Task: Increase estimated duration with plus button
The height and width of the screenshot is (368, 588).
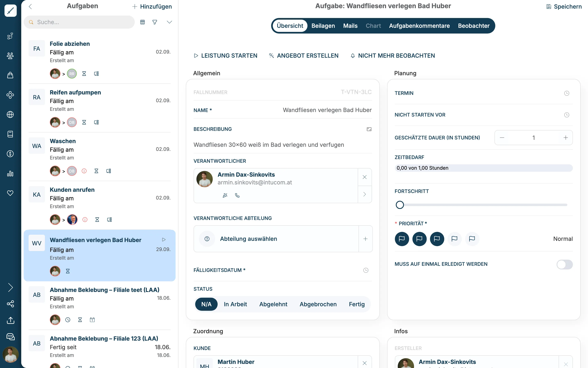Action: [x=566, y=138]
